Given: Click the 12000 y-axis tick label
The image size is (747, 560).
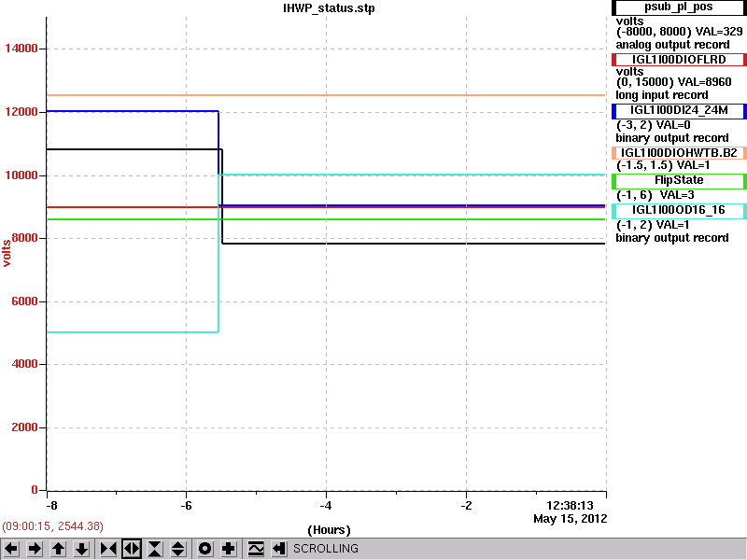Looking at the screenshot, I should (21, 112).
